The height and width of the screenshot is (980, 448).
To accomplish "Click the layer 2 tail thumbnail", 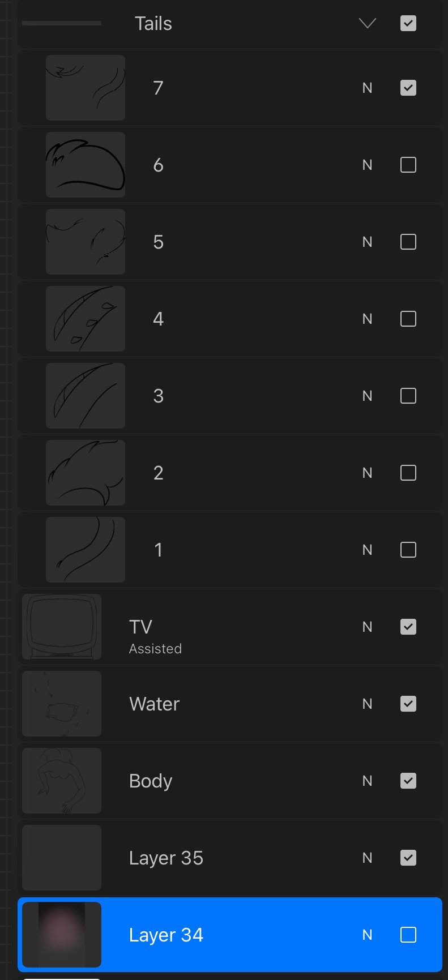I will click(86, 473).
